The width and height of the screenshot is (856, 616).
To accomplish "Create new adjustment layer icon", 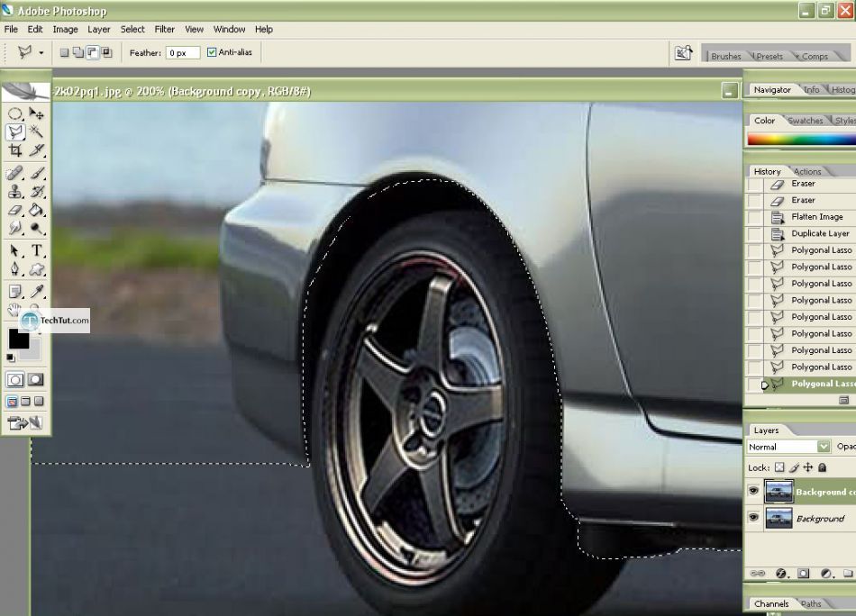I will [x=825, y=573].
